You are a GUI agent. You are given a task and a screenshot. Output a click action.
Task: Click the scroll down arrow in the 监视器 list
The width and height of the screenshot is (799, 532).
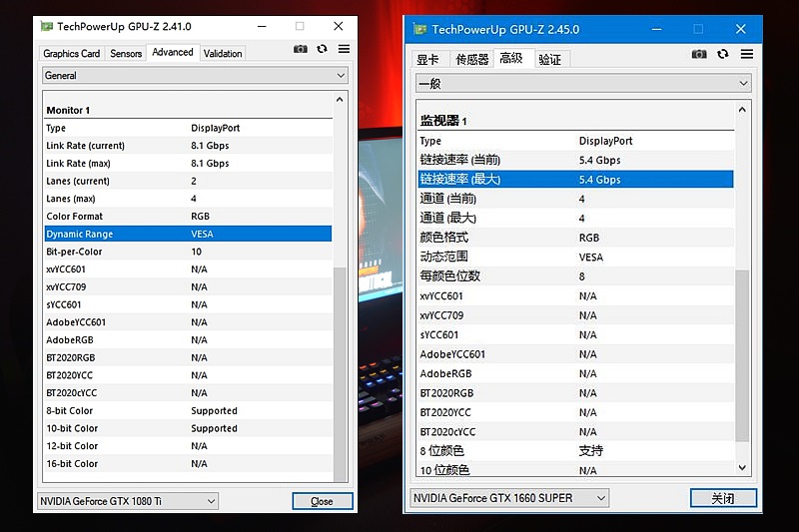point(742,467)
